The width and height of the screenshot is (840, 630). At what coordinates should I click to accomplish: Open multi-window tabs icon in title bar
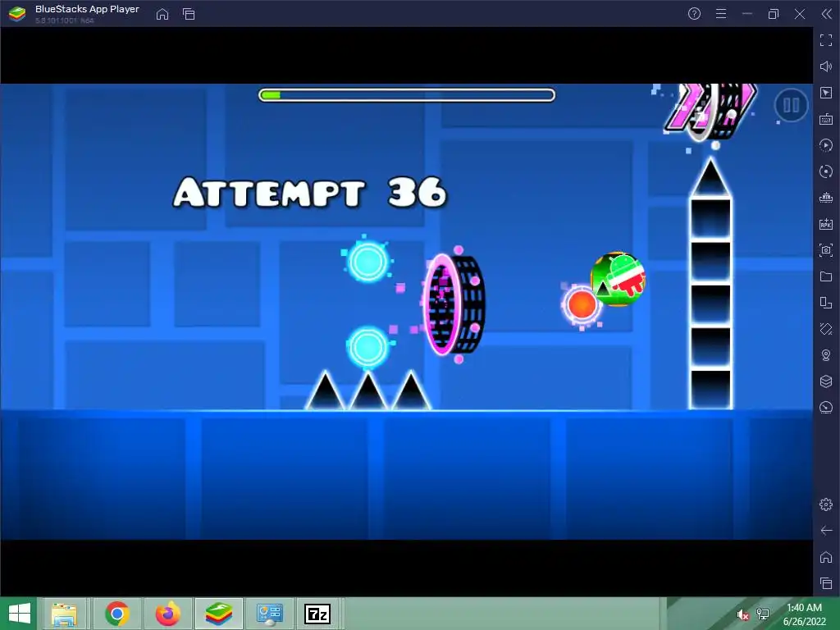(x=189, y=14)
